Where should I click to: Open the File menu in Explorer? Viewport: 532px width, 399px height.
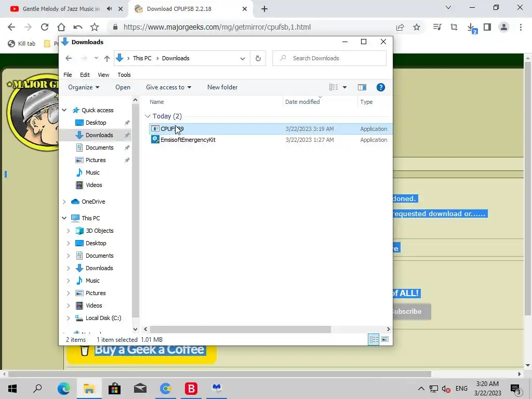(x=68, y=75)
